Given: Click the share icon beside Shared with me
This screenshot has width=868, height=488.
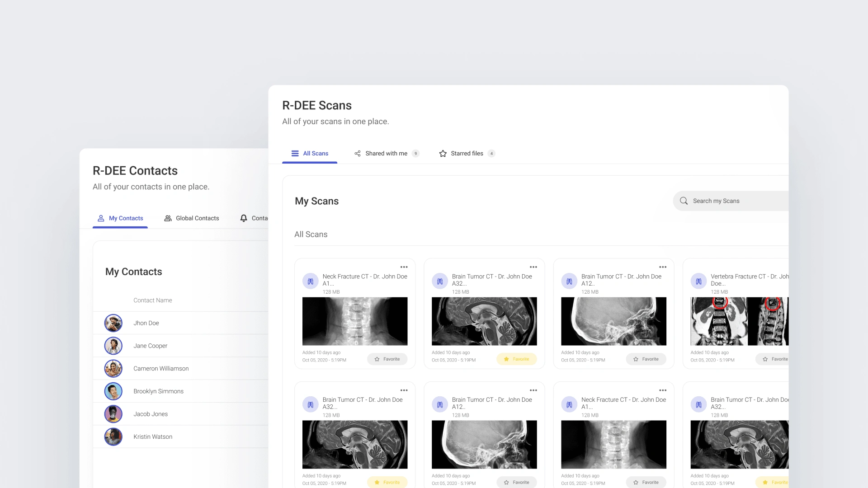Looking at the screenshot, I should click(x=357, y=154).
